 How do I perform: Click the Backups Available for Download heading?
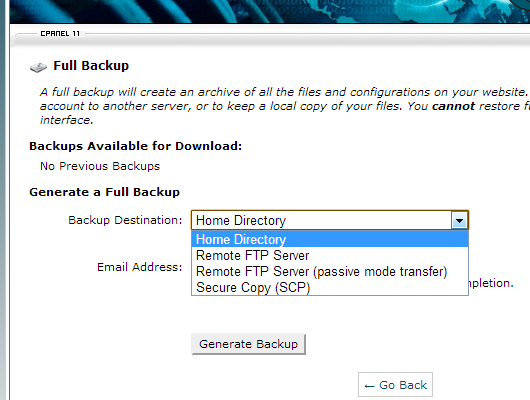(x=136, y=146)
